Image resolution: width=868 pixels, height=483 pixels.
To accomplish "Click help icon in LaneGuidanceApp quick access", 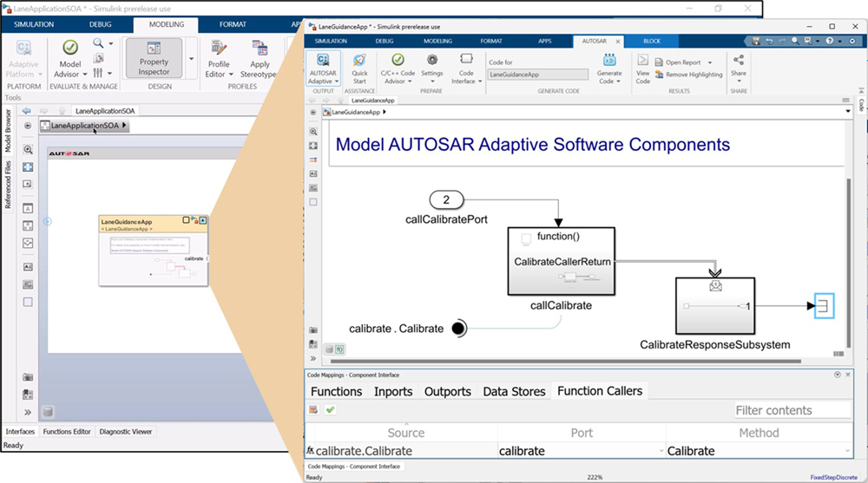I will click(x=829, y=41).
